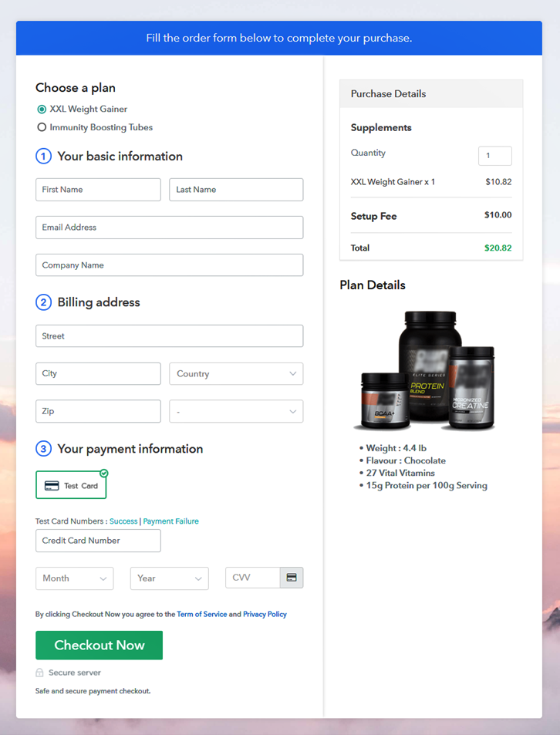
Task: Click the credit card icon on Test Card
Action: pyautogui.click(x=52, y=486)
